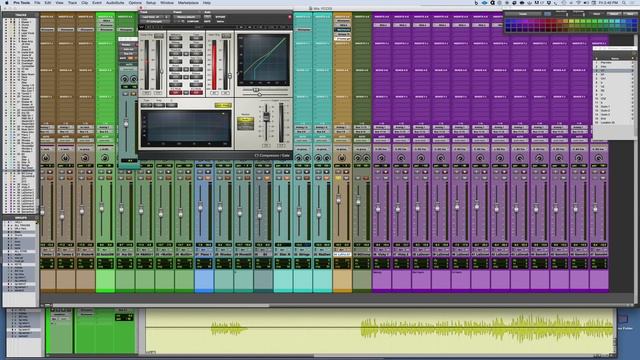Click the left knob in floating send window
The width and height of the screenshot is (640, 360).
coord(124,79)
